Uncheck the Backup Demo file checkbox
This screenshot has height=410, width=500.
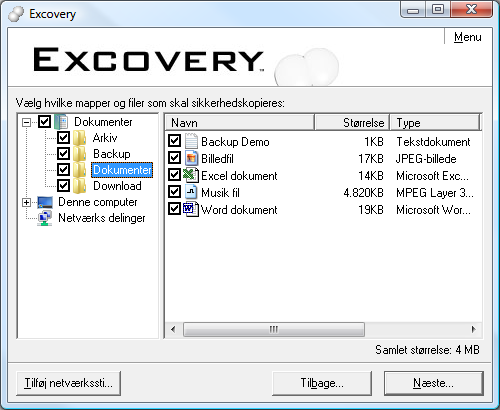(174, 141)
